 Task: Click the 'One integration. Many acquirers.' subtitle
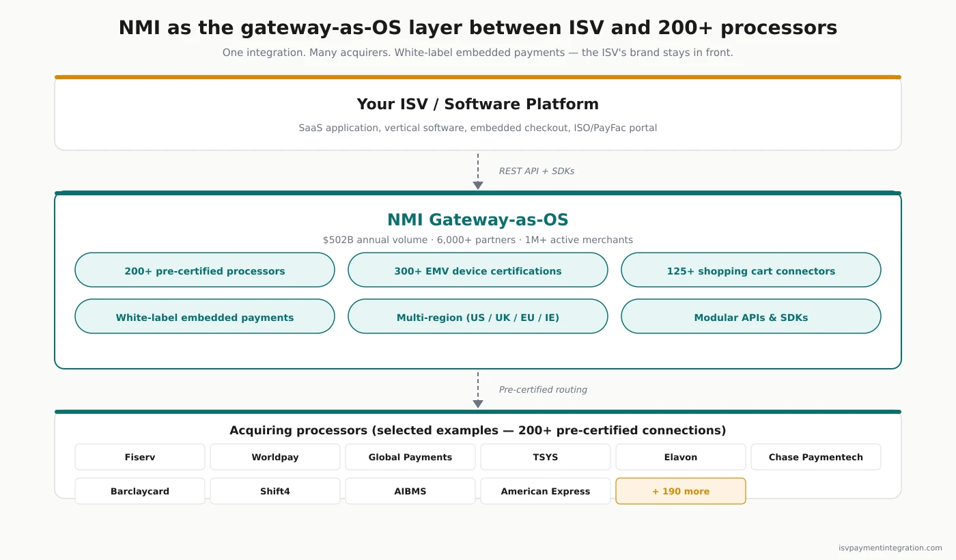point(478,53)
